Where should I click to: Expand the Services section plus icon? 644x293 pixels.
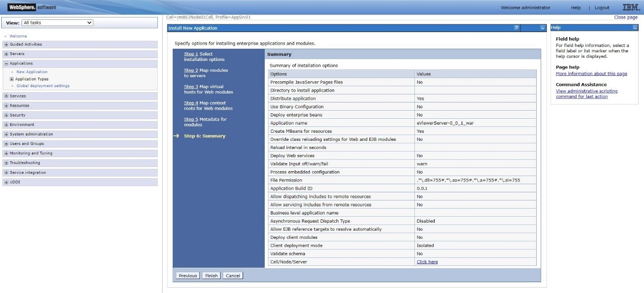coord(6,96)
